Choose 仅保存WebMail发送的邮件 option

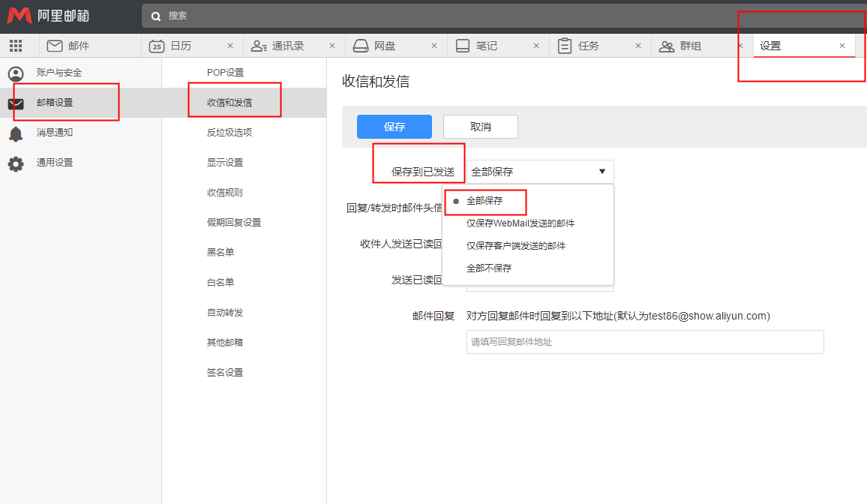(x=520, y=223)
